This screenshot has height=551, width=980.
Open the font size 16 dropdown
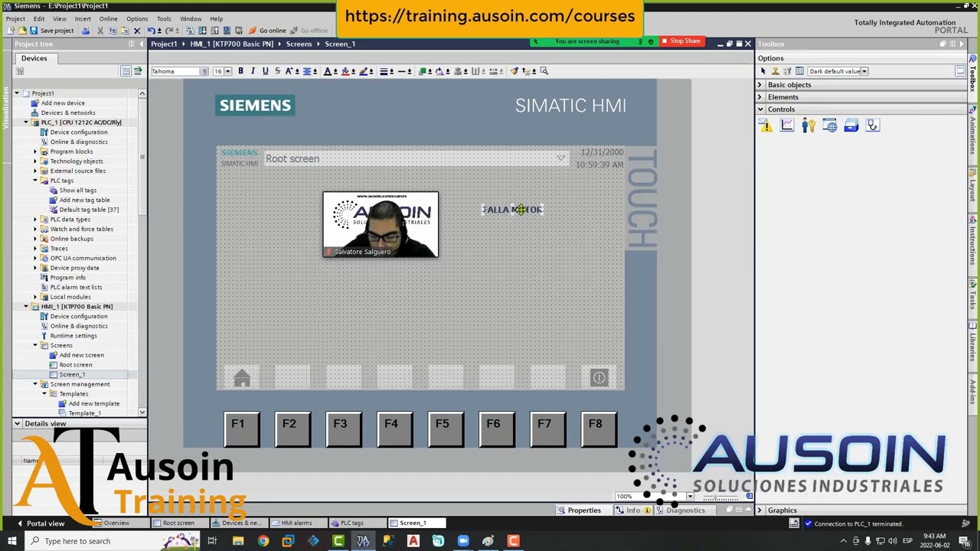227,71
